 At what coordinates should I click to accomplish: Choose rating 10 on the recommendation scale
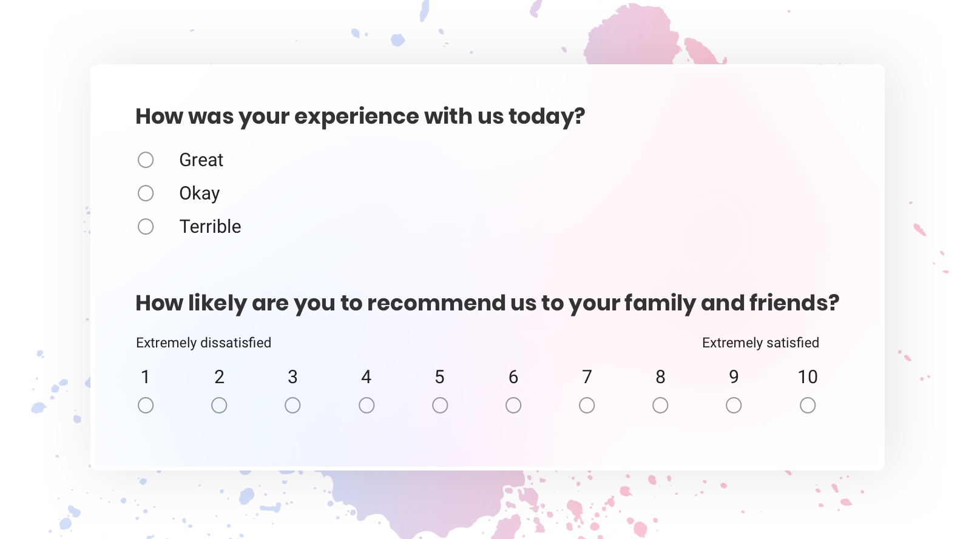tap(808, 404)
